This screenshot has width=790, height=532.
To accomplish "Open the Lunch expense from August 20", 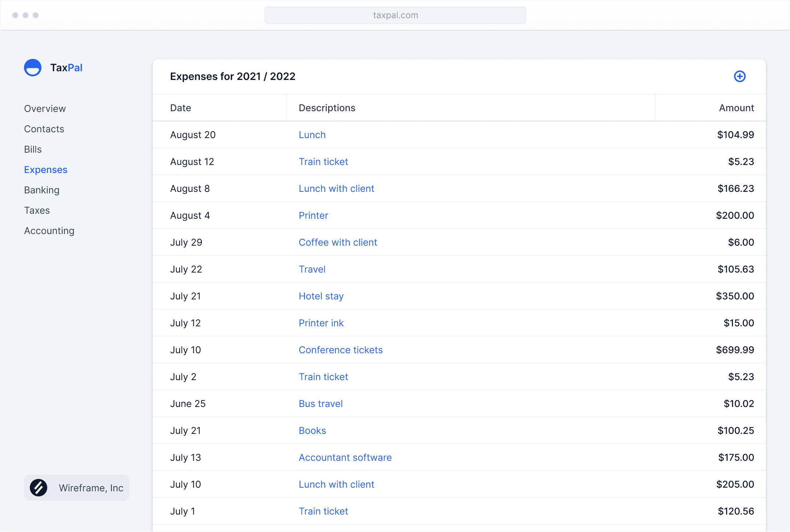I will pos(312,134).
